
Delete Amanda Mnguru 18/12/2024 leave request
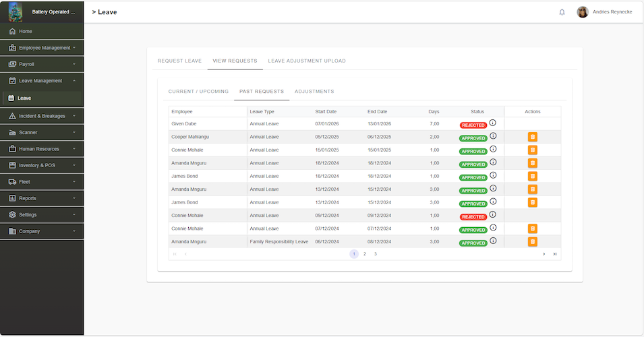click(533, 163)
